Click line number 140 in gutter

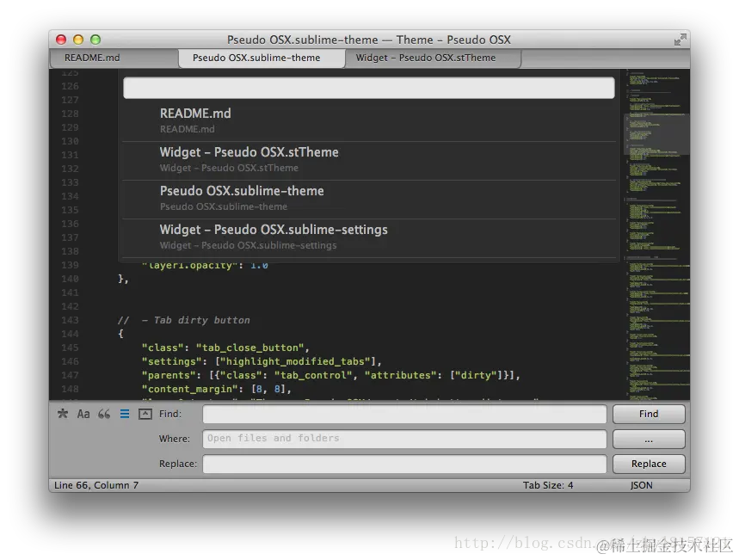click(70, 279)
